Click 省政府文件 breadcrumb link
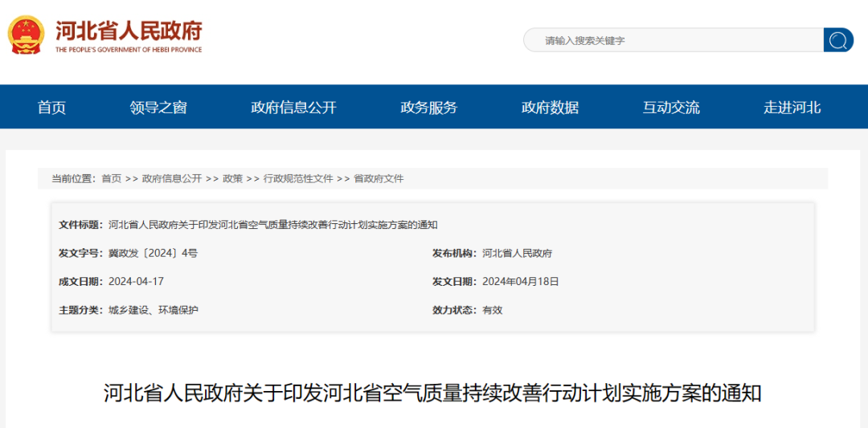Image resolution: width=868 pixels, height=428 pixels. coord(379,178)
